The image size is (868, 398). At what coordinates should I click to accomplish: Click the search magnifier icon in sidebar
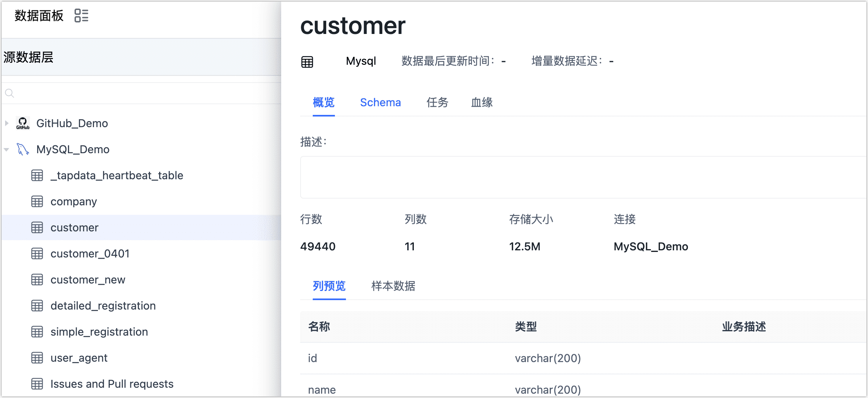coord(9,93)
